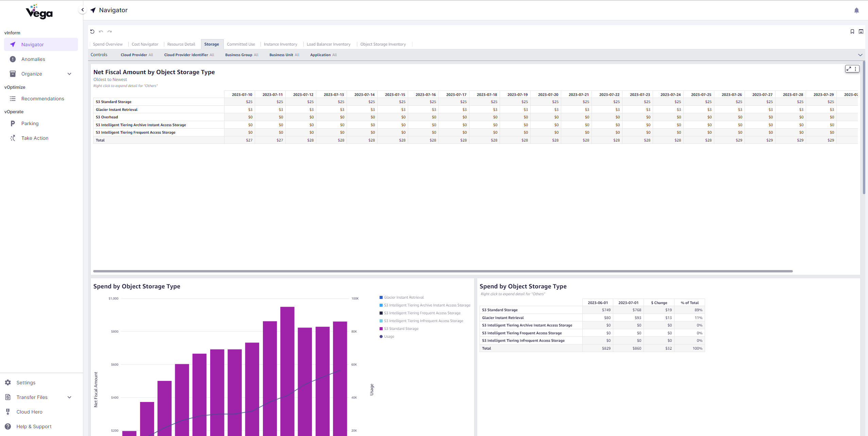Image resolution: width=868 pixels, height=436 pixels.
Task: Open the Business Unit filter
Action: 284,55
